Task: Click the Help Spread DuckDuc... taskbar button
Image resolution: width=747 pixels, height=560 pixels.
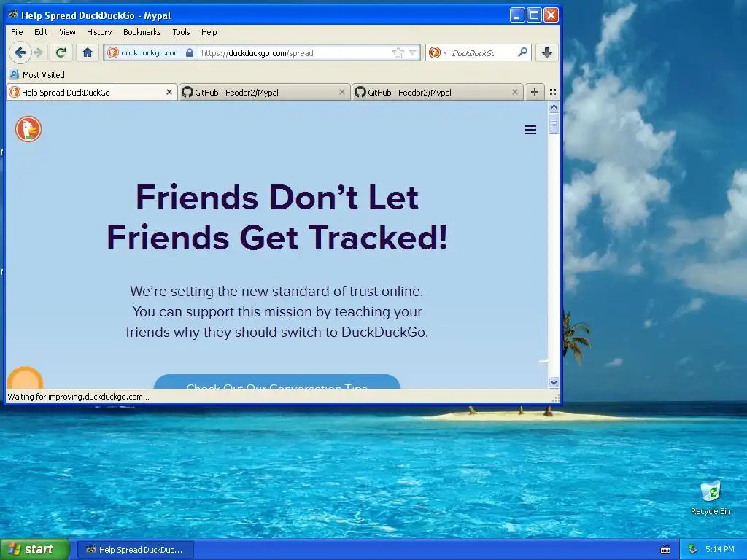Action: click(x=135, y=550)
